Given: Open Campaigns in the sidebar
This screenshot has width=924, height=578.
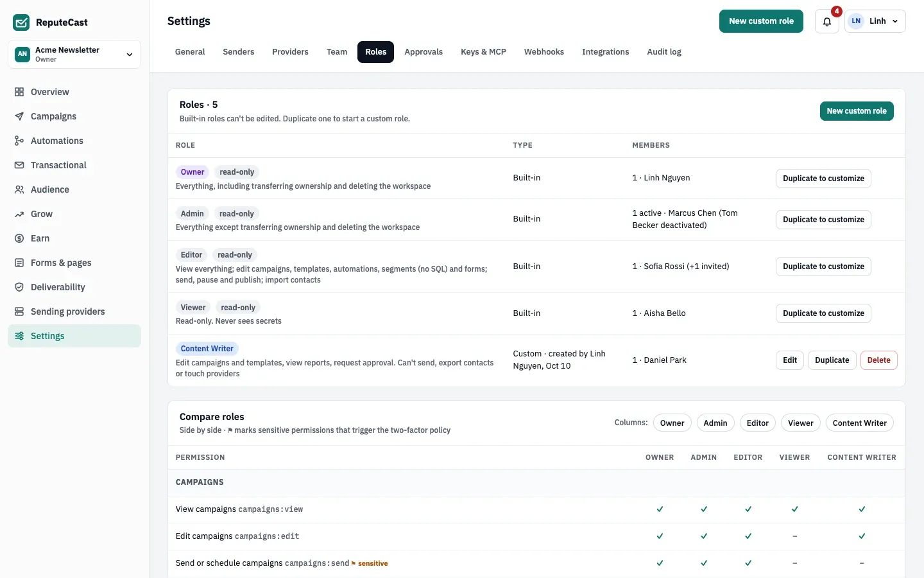Looking at the screenshot, I should coord(74,116).
